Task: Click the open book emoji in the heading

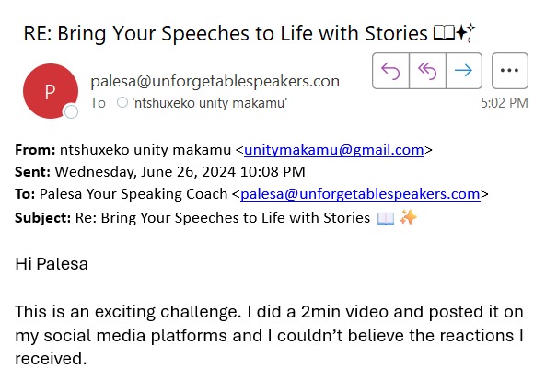Action: 444,34
